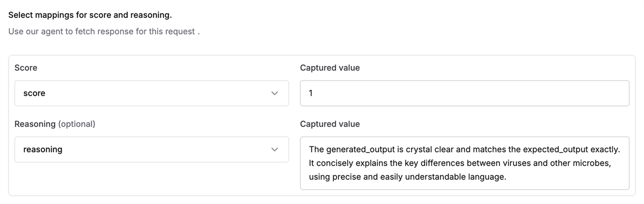The height and width of the screenshot is (204, 644).
Task: Click the Captured value label above the reasoning text
Action: [330, 124]
